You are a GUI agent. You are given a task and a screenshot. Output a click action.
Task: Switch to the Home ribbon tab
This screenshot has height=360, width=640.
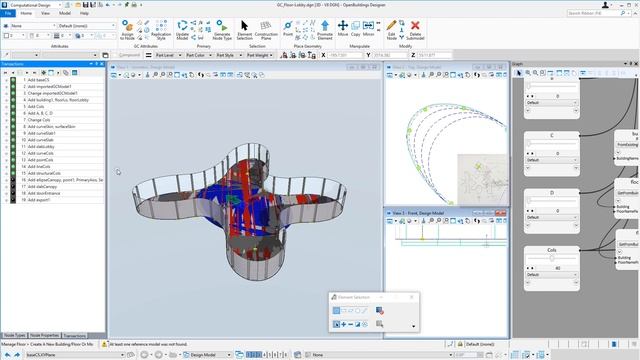[x=26, y=13]
